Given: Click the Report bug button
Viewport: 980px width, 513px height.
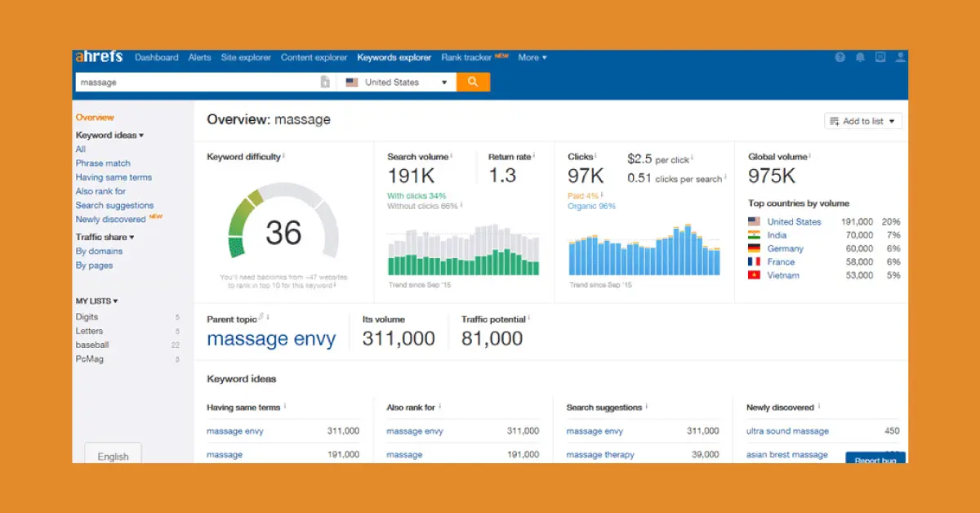Looking at the screenshot, I should tap(875, 460).
